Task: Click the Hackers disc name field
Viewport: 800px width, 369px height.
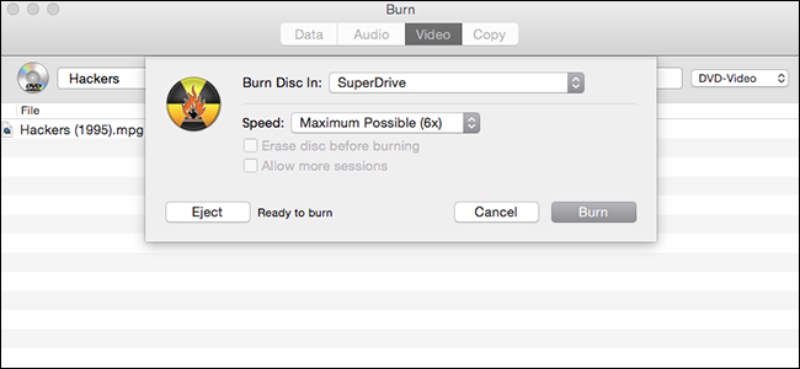Action: [x=102, y=79]
